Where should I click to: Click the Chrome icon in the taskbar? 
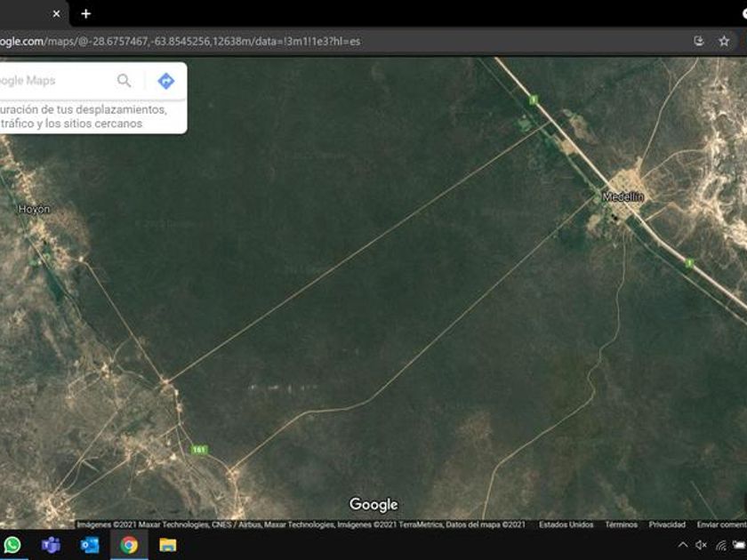129,545
